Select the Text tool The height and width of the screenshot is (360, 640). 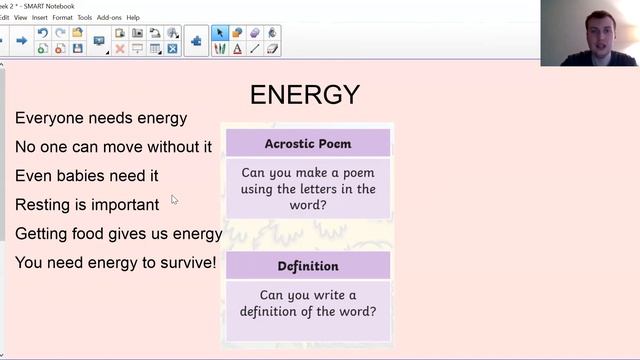(237, 49)
